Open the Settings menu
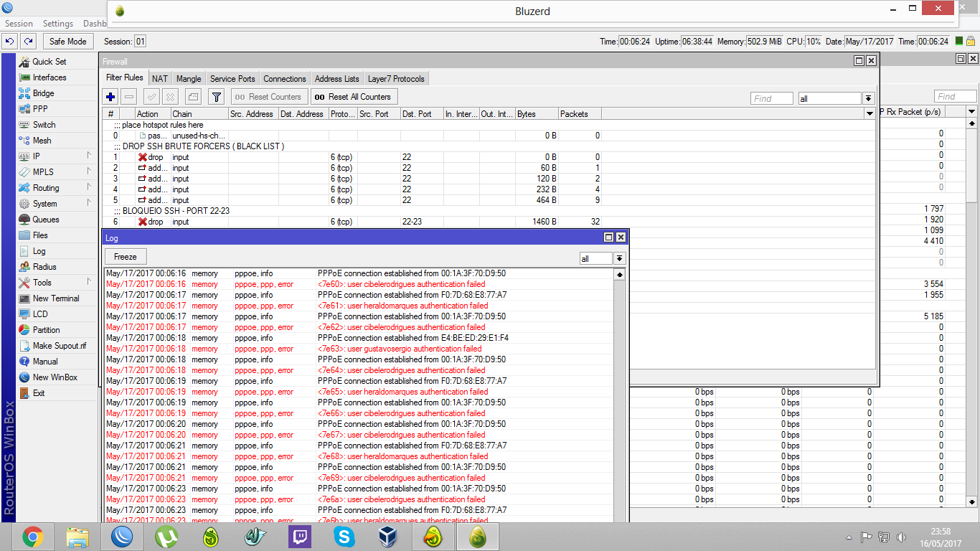Viewport: 980px width, 551px height. [x=58, y=24]
